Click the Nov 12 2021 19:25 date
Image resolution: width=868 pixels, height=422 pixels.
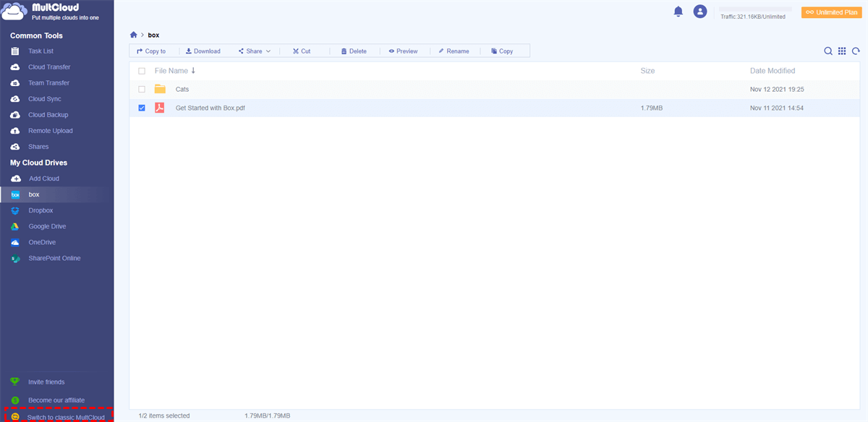point(777,89)
